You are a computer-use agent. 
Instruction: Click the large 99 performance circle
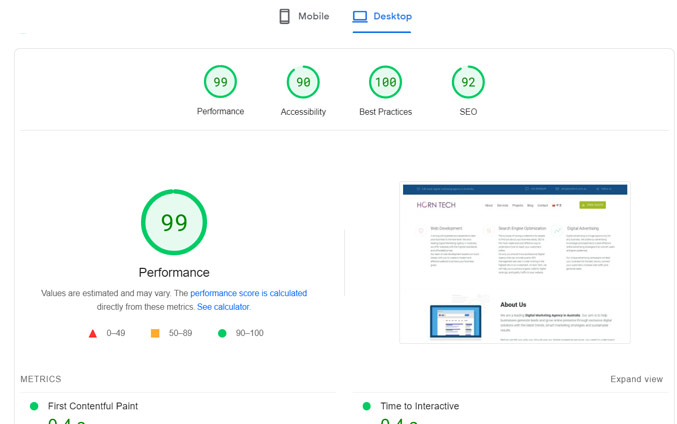point(174,222)
